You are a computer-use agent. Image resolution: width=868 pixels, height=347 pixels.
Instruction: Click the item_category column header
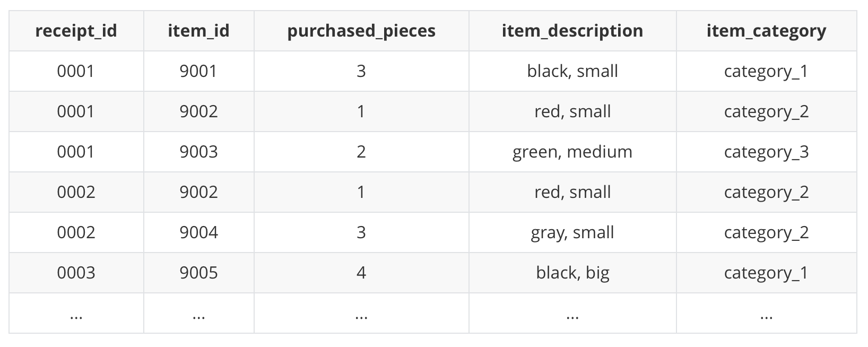coord(766,31)
